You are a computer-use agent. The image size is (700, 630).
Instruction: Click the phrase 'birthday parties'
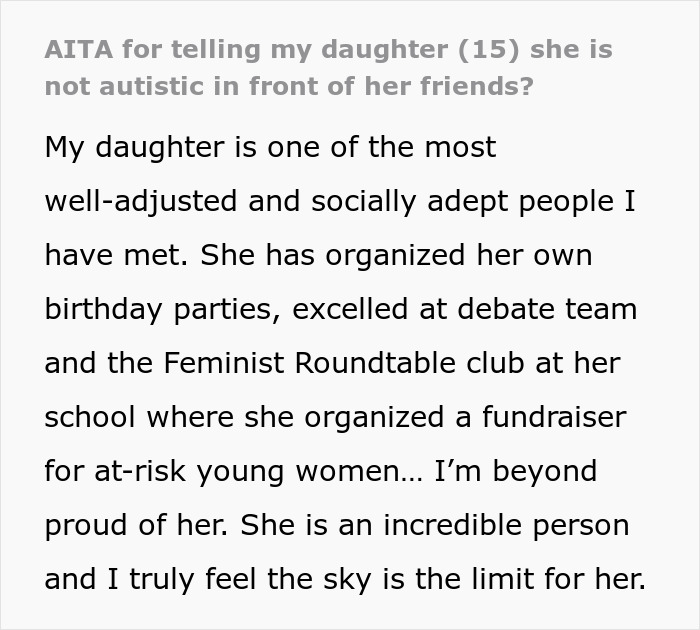click(x=161, y=309)
